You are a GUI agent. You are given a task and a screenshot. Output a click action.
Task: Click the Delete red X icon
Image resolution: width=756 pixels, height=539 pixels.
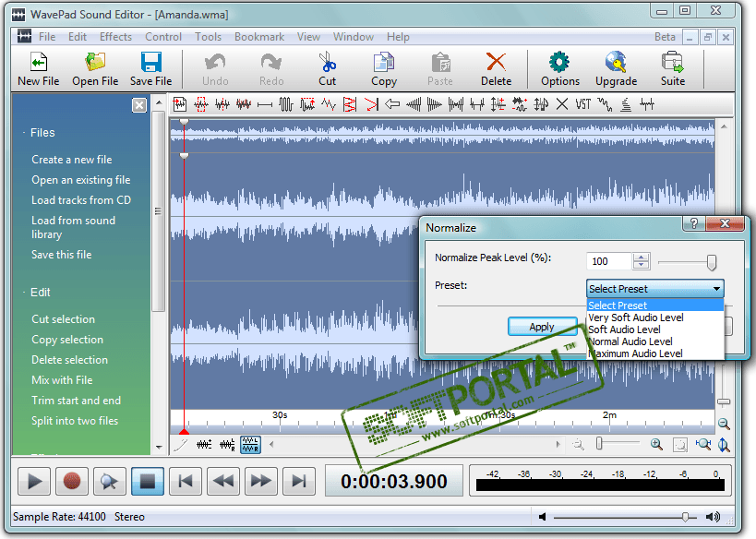click(496, 62)
